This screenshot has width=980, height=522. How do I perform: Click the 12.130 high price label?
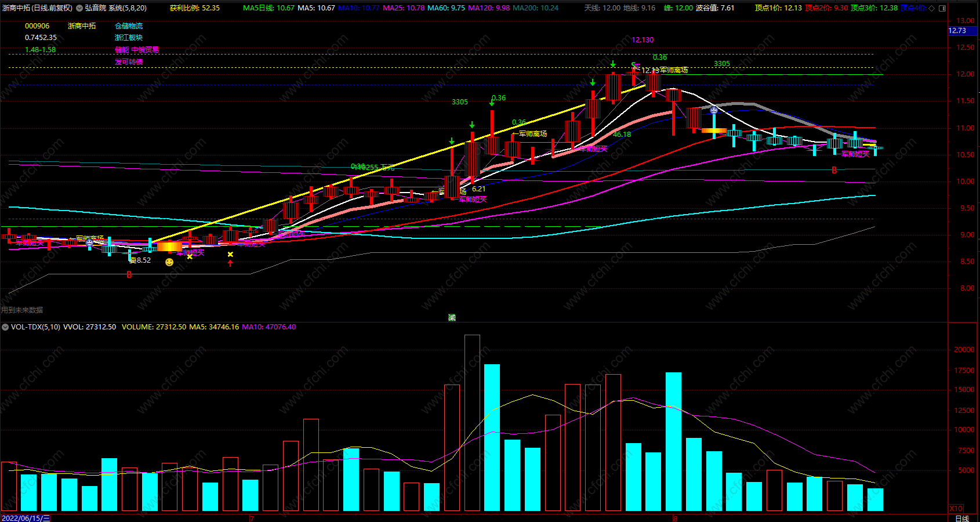[643, 40]
